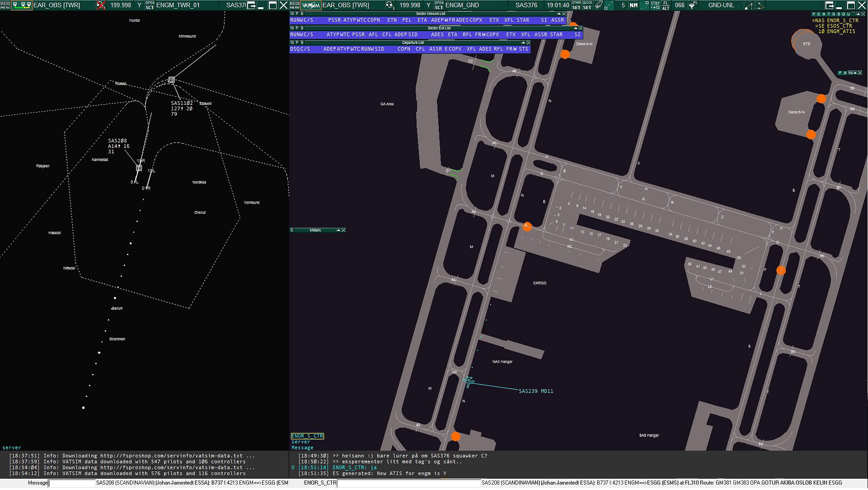Image resolution: width=868 pixels, height=490 pixels.
Task: Select the server chat channel
Action: point(301,442)
